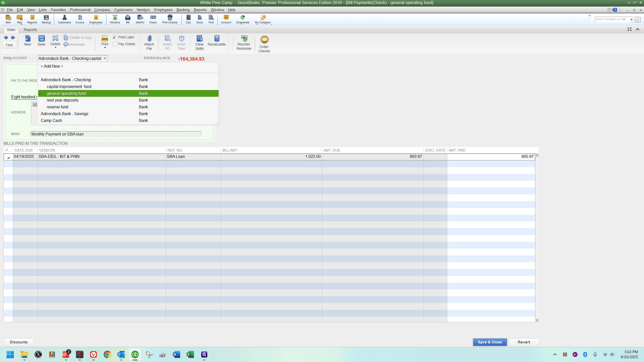Click the Revert button

tap(524, 342)
